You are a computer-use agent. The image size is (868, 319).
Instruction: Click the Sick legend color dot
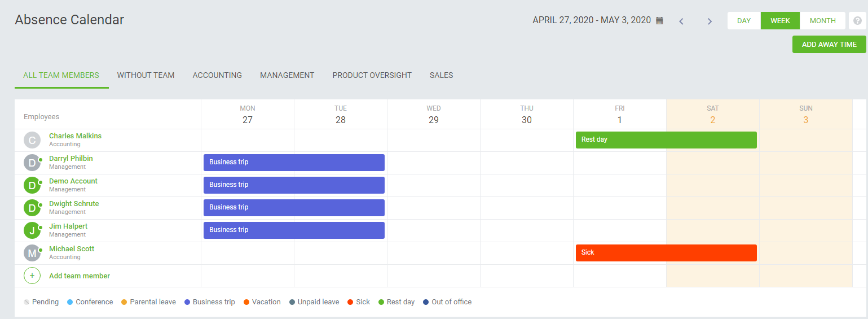350,302
